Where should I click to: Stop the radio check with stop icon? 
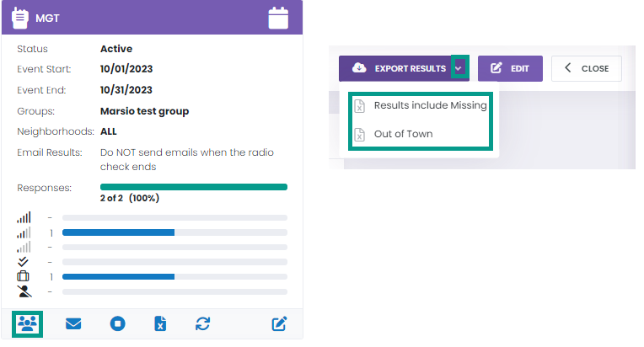click(x=117, y=323)
